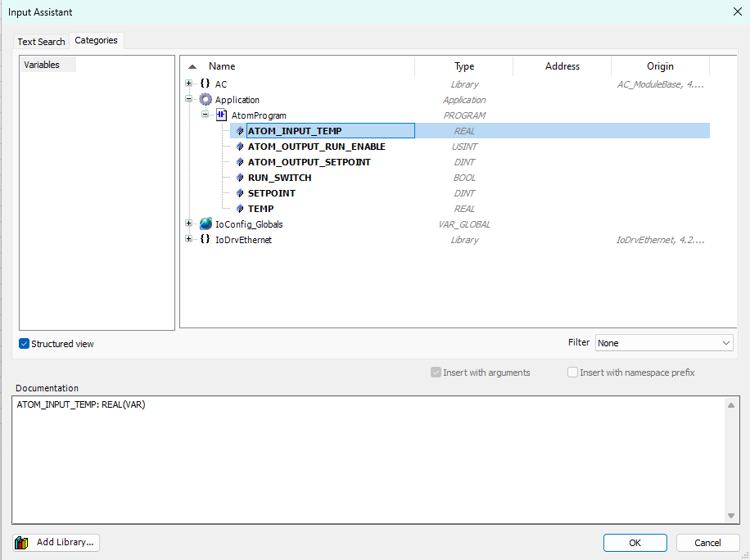Select the Categories tab
The width and height of the screenshot is (750, 560).
[96, 40]
